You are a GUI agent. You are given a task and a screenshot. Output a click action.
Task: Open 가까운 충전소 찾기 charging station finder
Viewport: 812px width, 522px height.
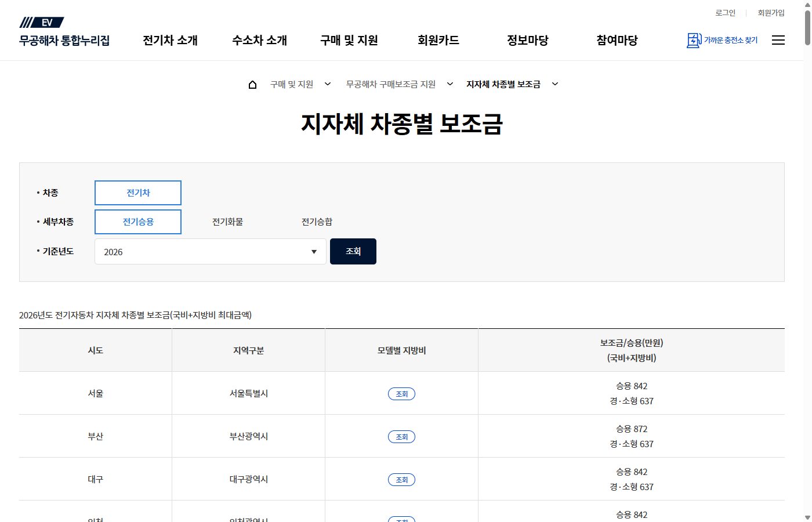point(722,41)
